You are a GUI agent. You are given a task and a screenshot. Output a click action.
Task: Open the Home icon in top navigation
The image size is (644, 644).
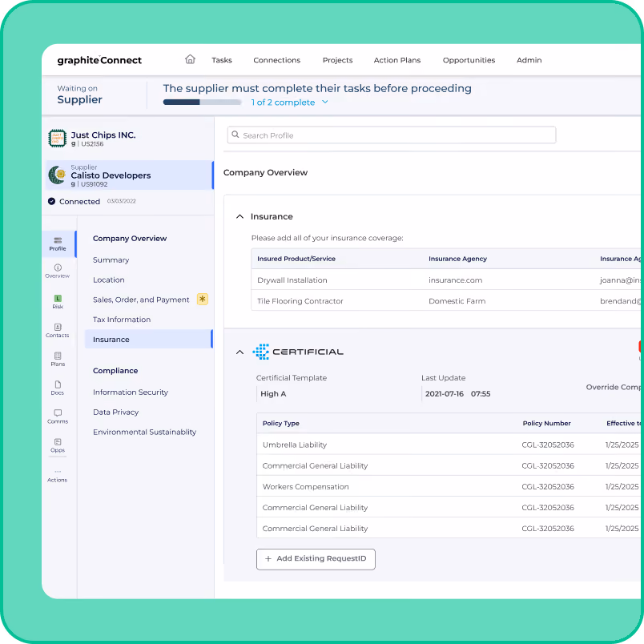(x=190, y=59)
